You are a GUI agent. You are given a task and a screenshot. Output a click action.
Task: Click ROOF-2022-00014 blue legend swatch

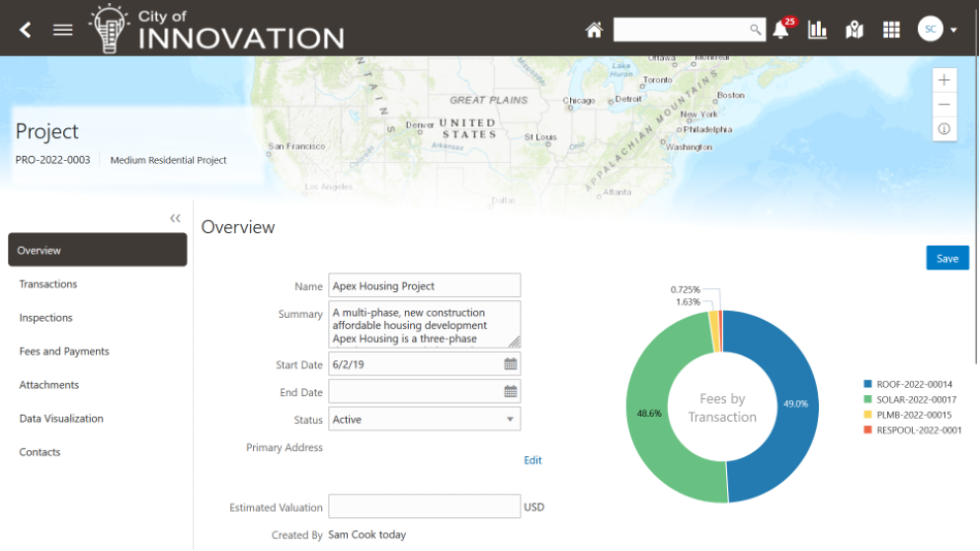867,384
